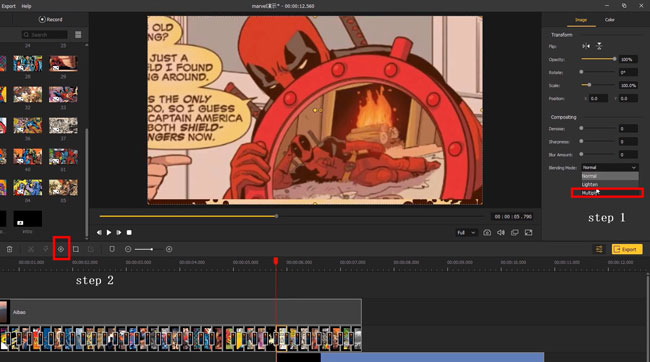This screenshot has width=650, height=362.
Task: Click the Opacity 100% value field
Action: pyautogui.click(x=628, y=59)
